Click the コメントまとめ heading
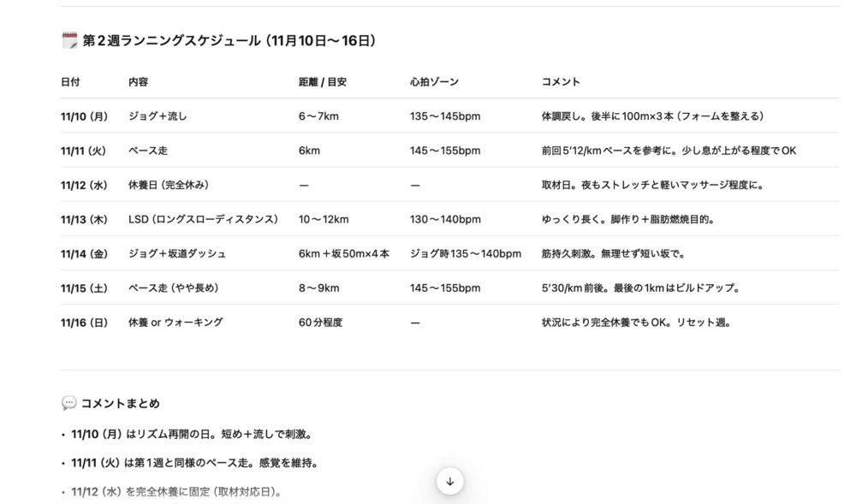This screenshot has width=856, height=504. (x=120, y=403)
